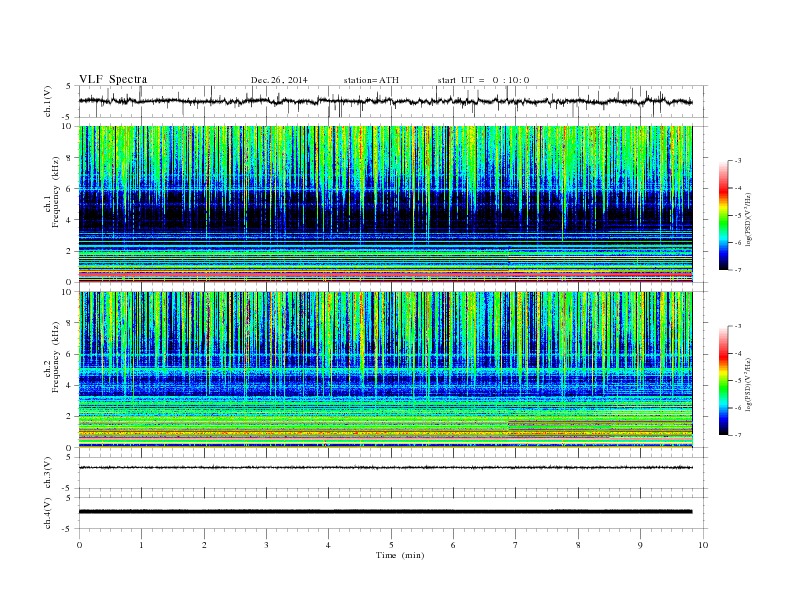Click the 'start UT = 0:10:0' text
The width and height of the screenshot is (792, 612).
[x=483, y=80]
